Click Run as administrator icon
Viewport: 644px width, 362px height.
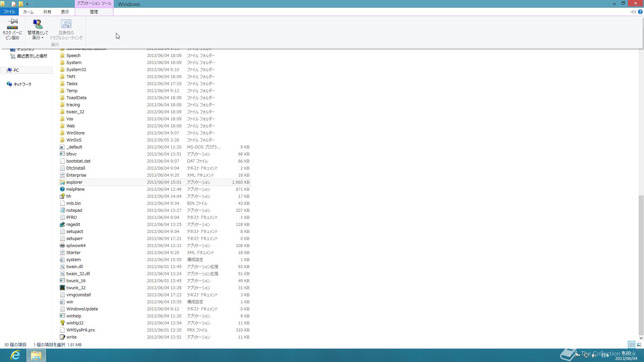pos(38,24)
